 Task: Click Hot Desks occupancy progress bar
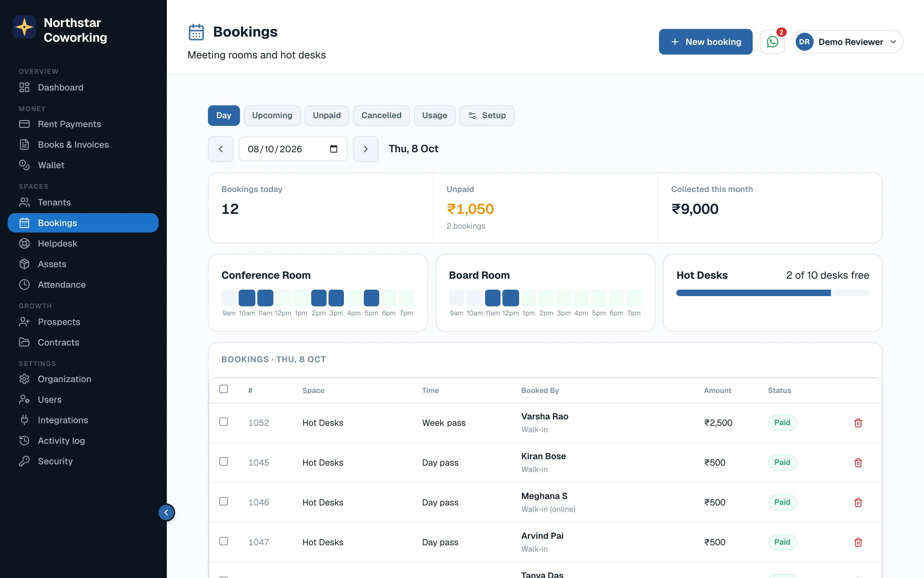click(x=773, y=293)
